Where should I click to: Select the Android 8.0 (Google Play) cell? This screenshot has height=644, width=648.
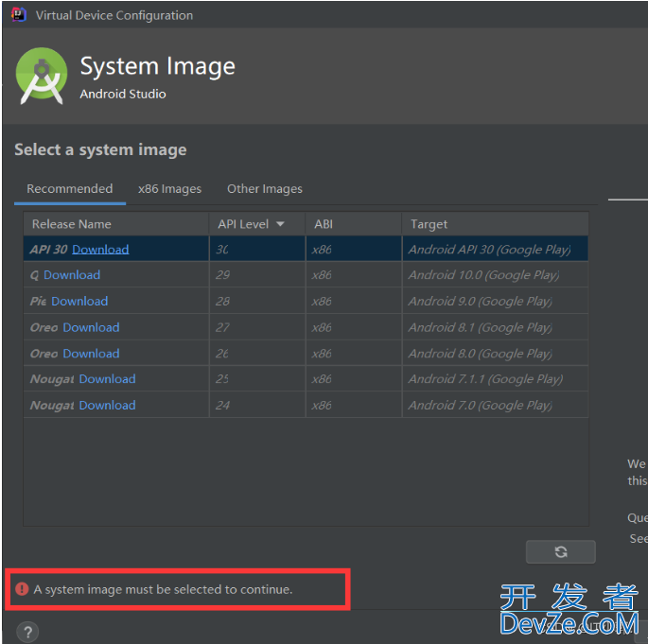(x=495, y=353)
